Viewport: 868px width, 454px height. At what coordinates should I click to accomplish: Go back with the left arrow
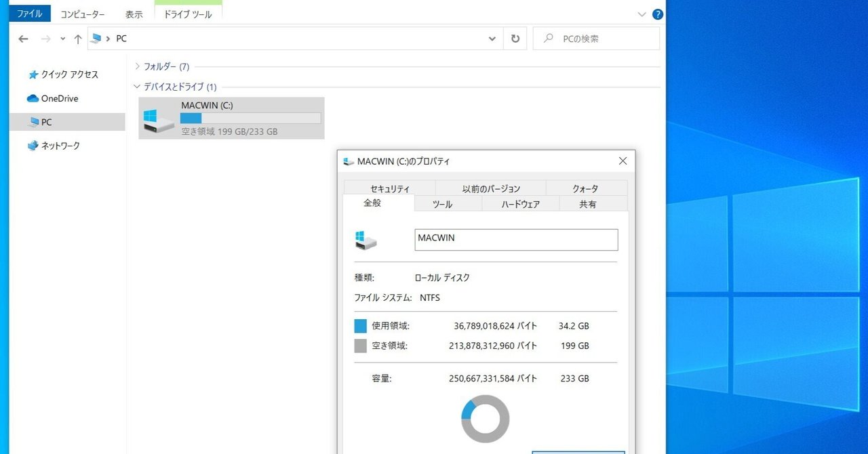point(23,39)
